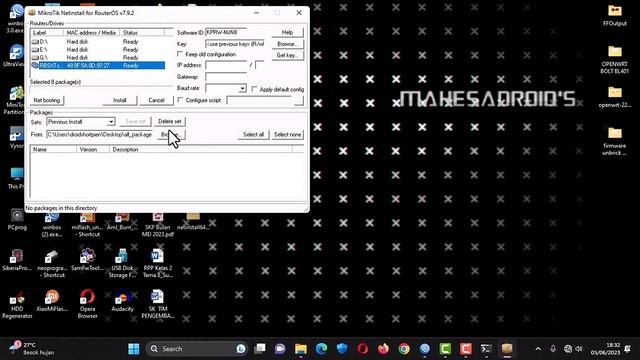
Task: Click the Description column header
Action: [201, 149]
